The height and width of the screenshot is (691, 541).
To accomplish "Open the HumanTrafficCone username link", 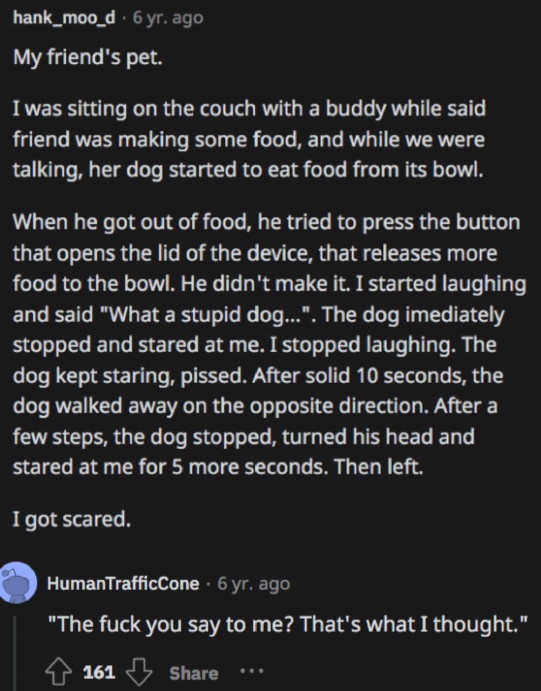I will coord(123,583).
